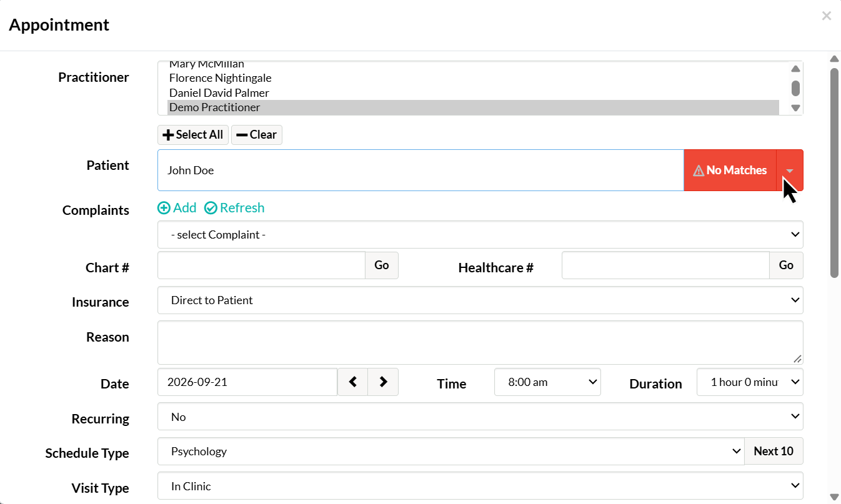
Task: Click the Next 10 button
Action: point(774,451)
